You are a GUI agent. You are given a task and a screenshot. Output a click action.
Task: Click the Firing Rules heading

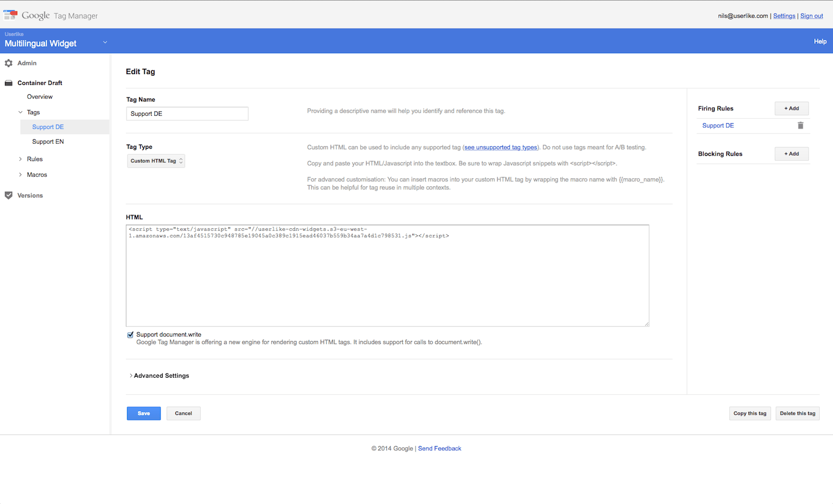tap(715, 108)
